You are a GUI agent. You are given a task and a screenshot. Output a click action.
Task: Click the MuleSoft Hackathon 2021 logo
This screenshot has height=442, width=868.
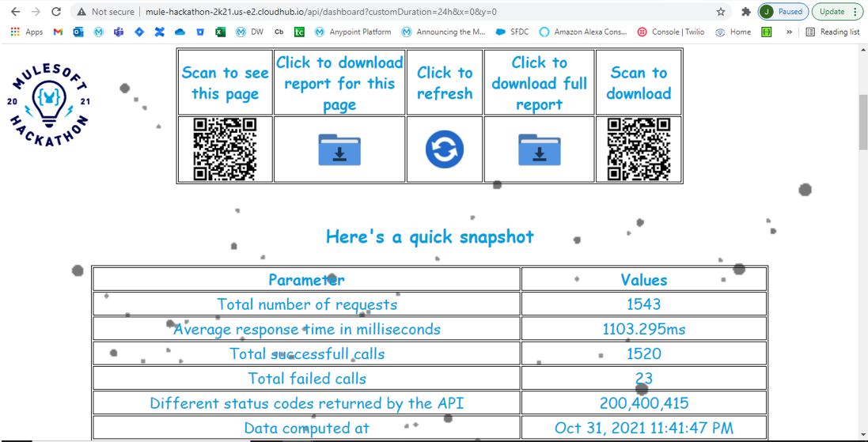click(x=49, y=104)
